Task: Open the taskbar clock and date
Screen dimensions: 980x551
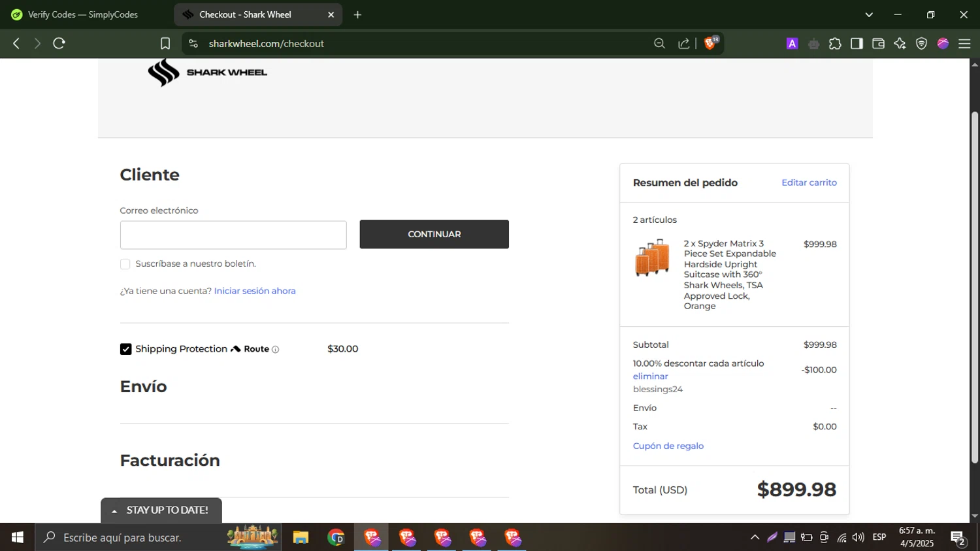Action: 917,537
